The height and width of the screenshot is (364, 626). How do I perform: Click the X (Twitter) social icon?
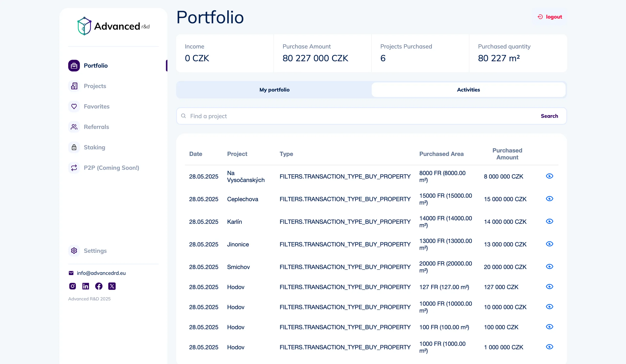[112, 286]
